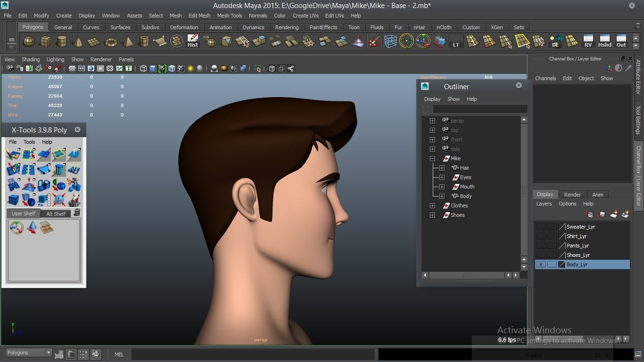Viewport: 644px width, 362px height.
Task: Select the Body_Lyr layer row
Action: [582, 264]
